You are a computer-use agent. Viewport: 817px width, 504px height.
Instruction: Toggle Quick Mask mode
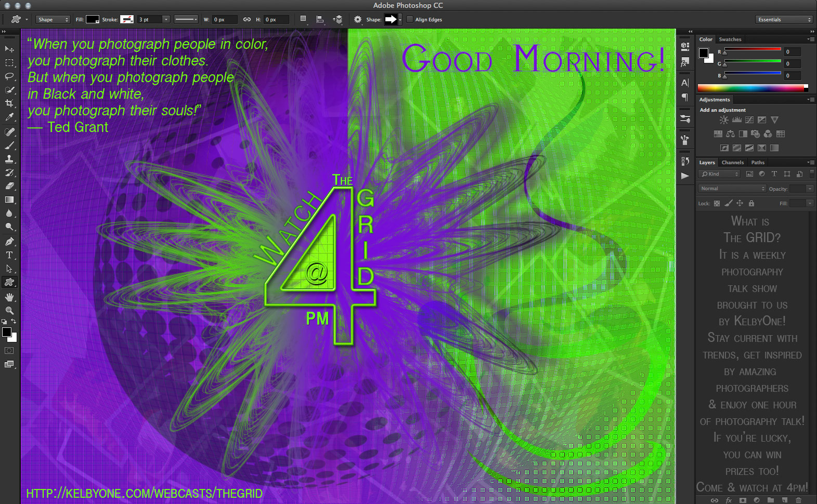[x=9, y=351]
